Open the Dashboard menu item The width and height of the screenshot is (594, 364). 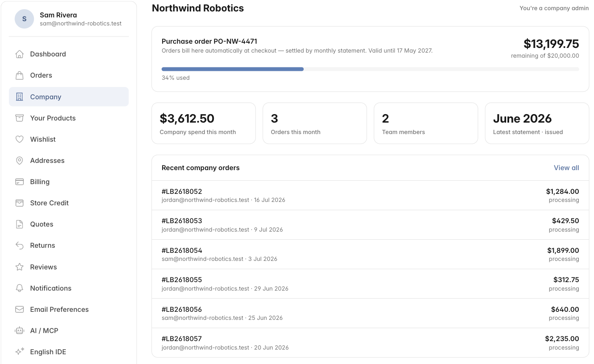(69, 54)
